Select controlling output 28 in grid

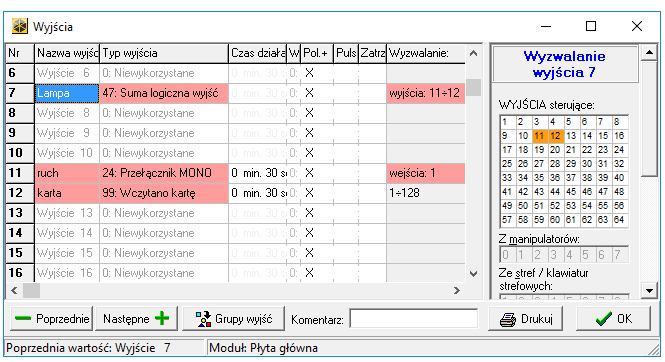[555, 164]
